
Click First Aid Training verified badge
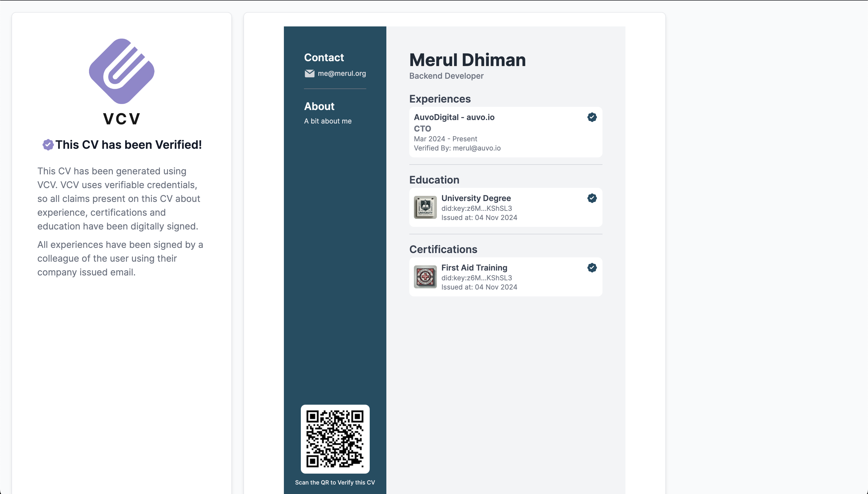pos(592,268)
